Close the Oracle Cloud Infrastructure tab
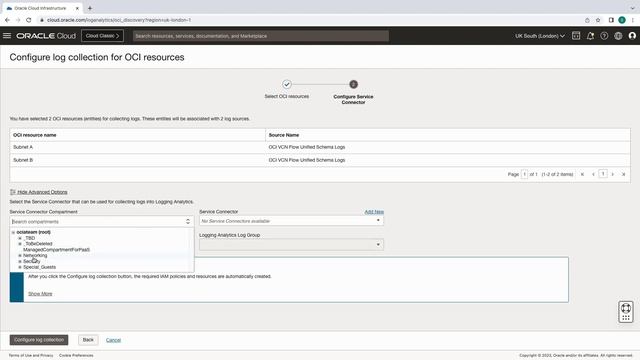Viewport: 640px width, 360px height. coord(77,8)
